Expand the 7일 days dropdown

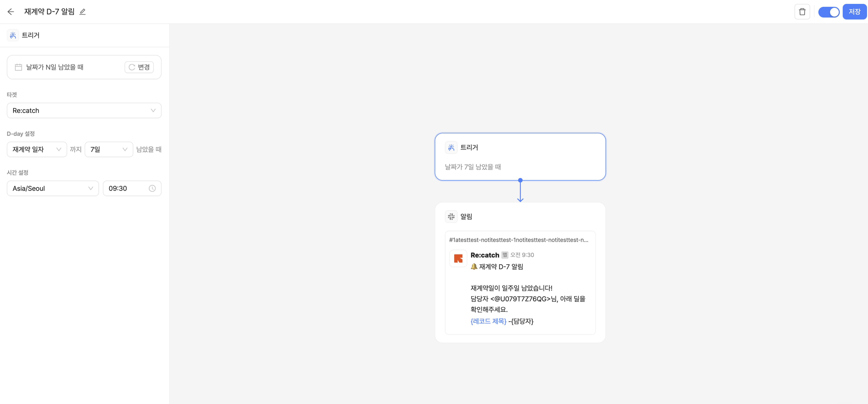coord(108,149)
